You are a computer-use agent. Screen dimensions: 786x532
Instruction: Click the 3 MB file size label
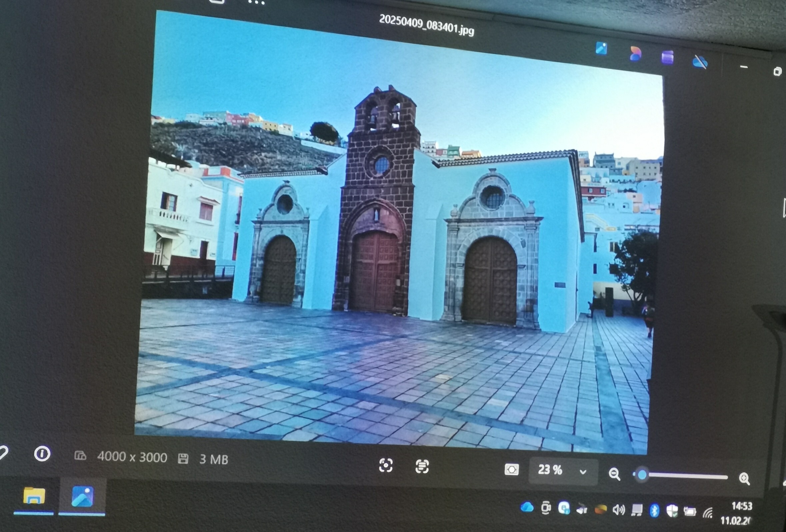point(213,459)
